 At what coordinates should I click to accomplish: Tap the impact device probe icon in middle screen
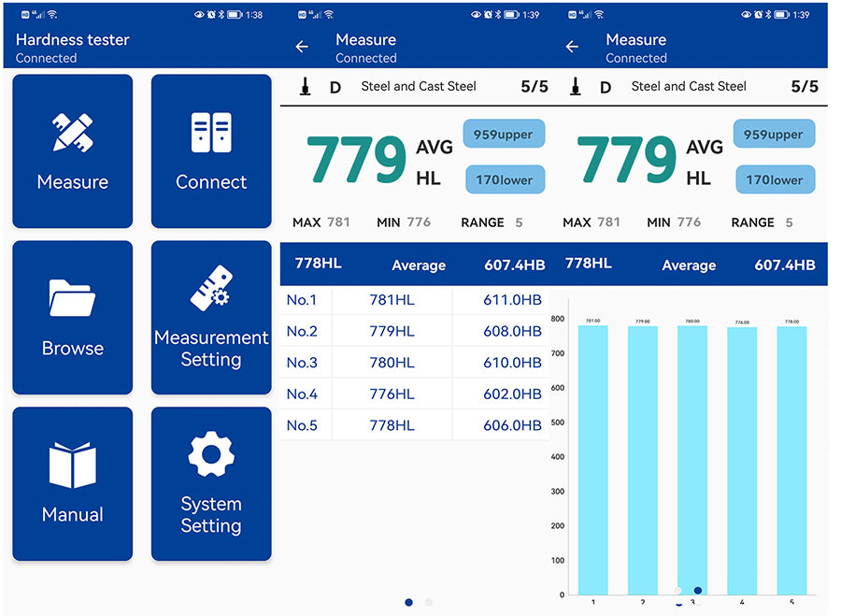tap(305, 87)
